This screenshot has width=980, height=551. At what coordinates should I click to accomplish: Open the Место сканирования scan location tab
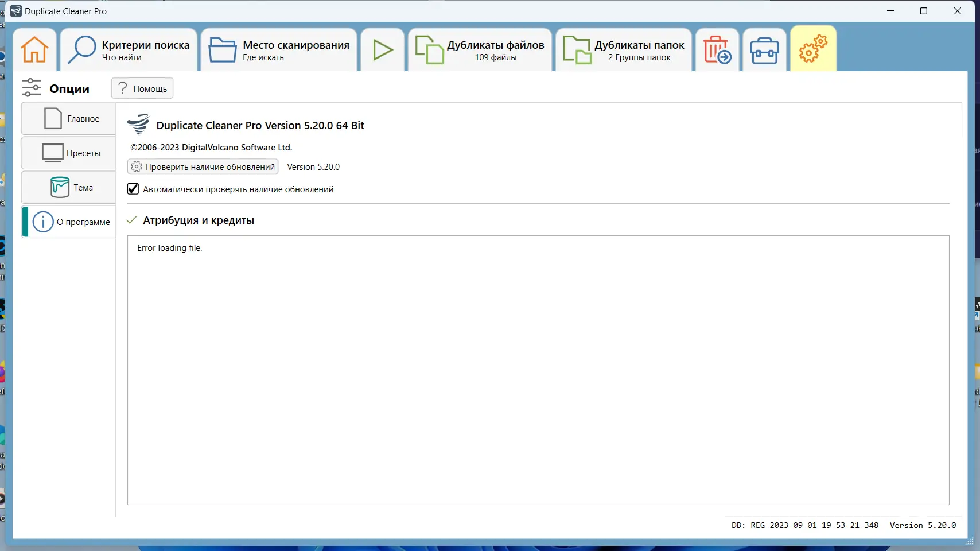pos(279,50)
